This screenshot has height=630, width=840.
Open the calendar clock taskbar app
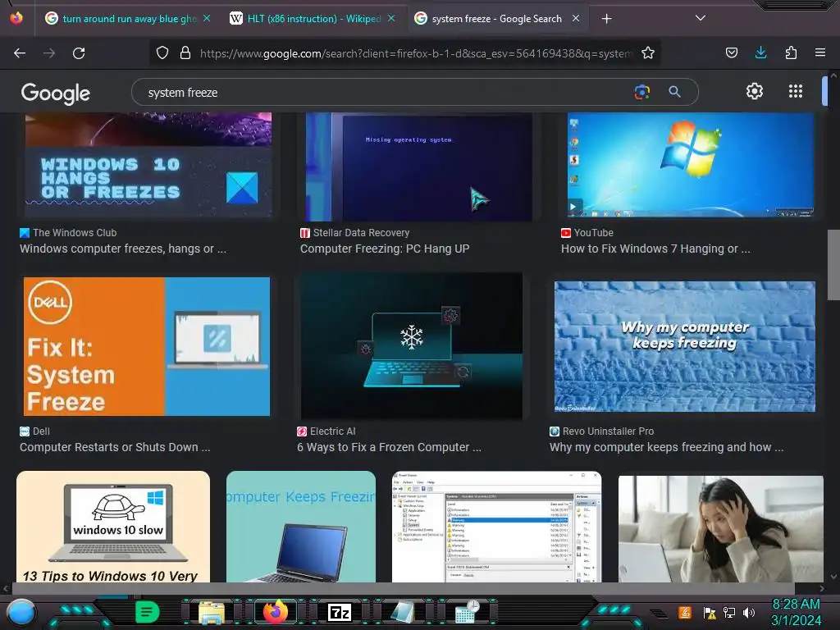point(467,612)
